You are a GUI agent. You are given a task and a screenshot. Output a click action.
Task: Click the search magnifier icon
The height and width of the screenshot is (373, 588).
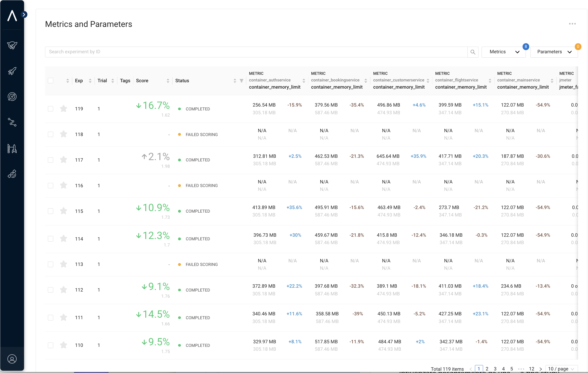click(x=473, y=52)
